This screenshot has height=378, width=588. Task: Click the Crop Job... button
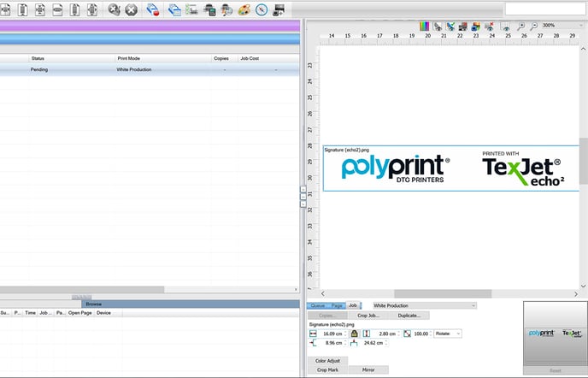tap(368, 316)
